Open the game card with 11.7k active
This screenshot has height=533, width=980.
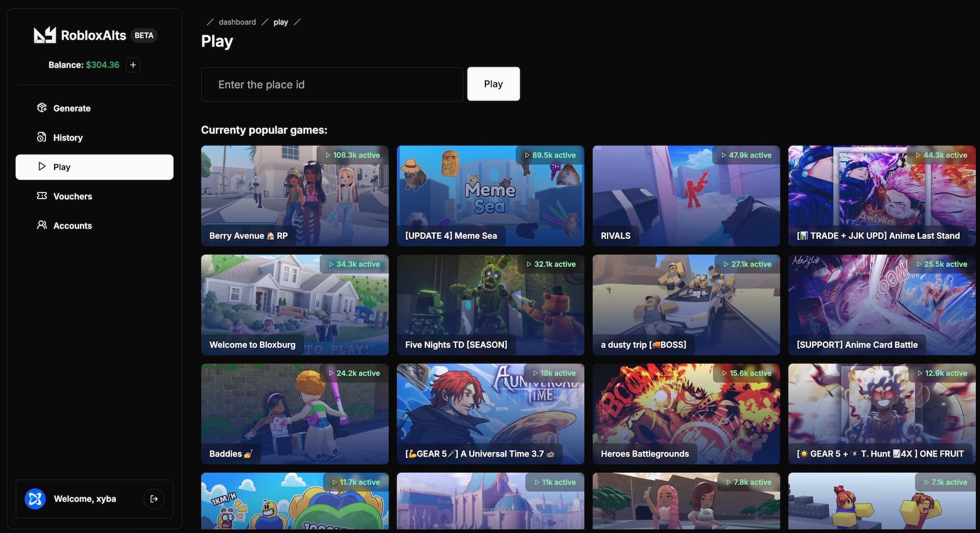coord(295,501)
